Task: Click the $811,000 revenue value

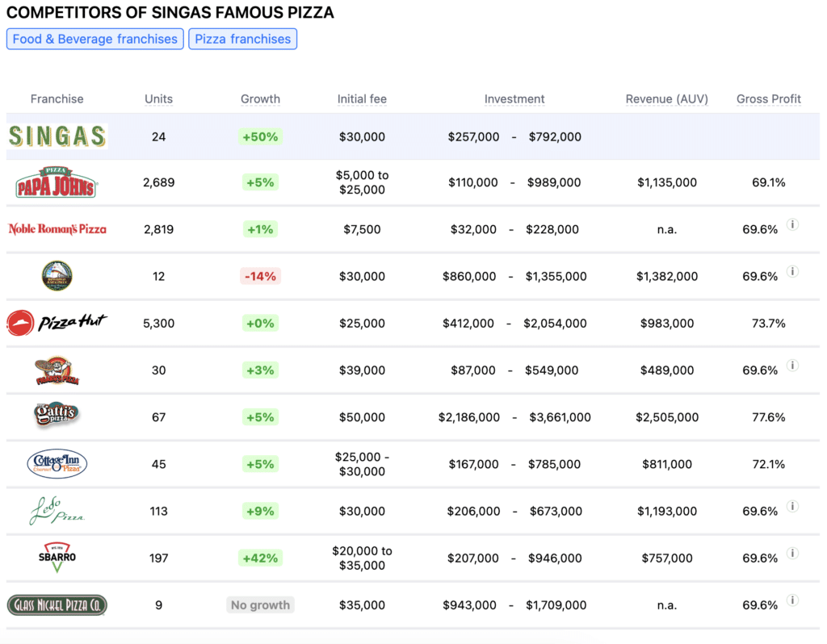Action: [666, 464]
